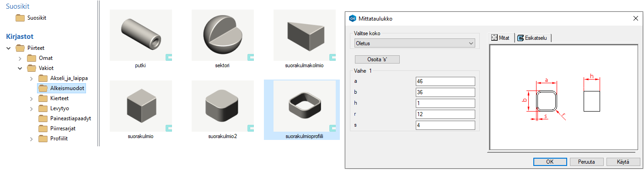The width and height of the screenshot is (644, 171).
Task: Select the Alkeismuodot folder
Action: click(61, 88)
